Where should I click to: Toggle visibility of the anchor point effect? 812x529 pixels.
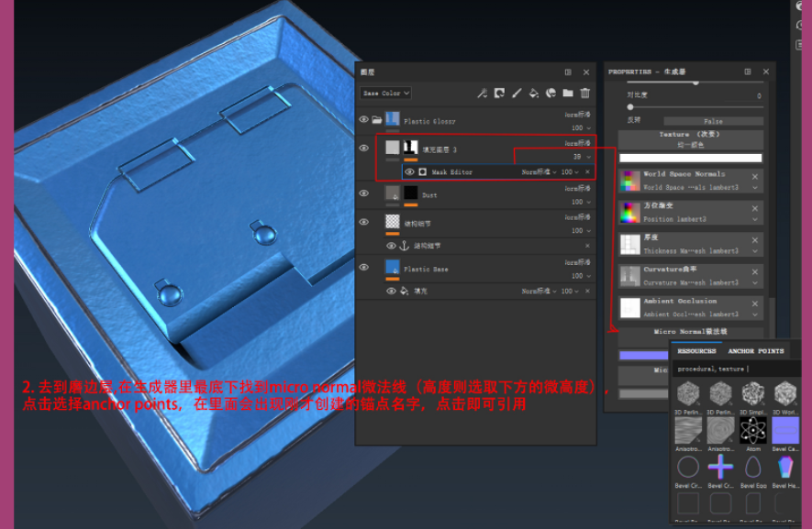tap(392, 246)
